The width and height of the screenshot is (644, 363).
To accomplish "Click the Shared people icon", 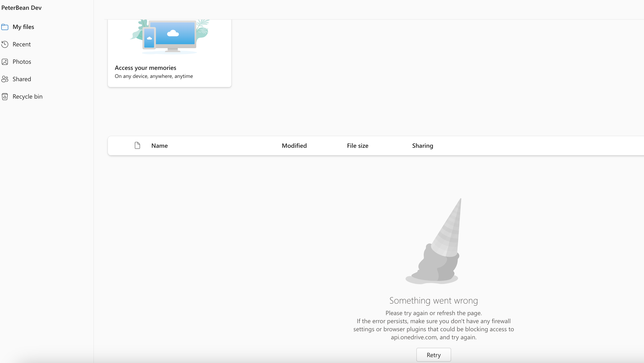I will [5, 79].
